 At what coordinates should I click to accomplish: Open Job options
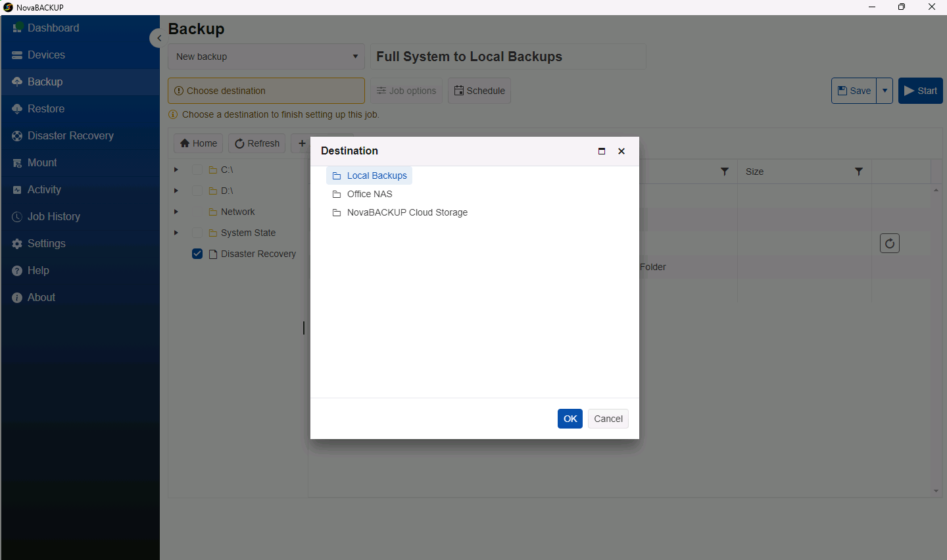click(406, 91)
